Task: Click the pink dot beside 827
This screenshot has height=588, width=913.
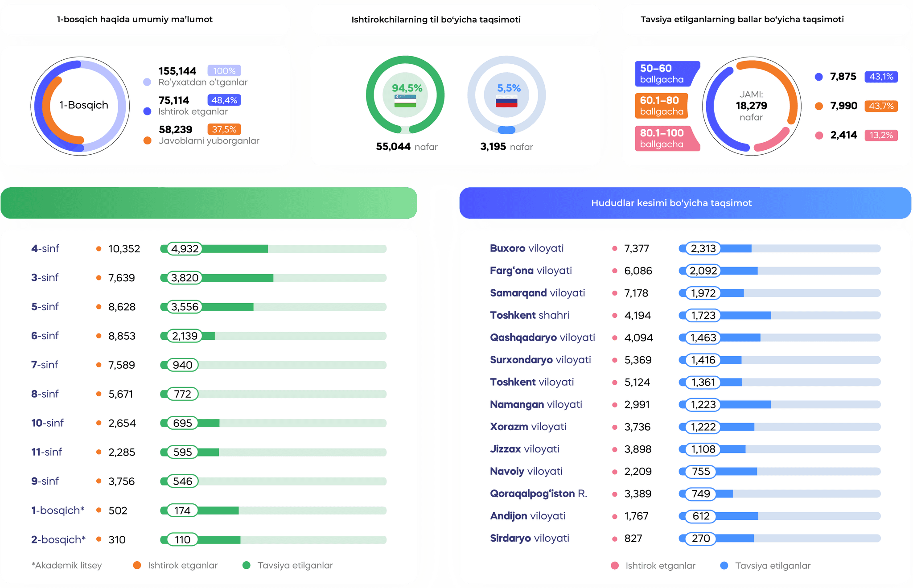Action: [x=615, y=539]
